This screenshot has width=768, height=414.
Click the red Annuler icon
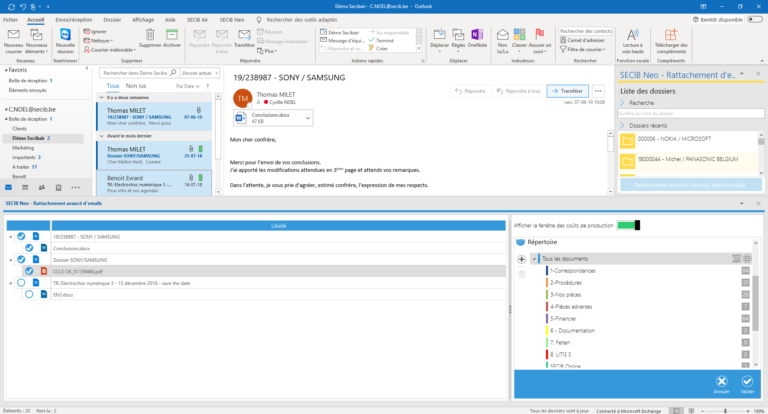[721, 381]
